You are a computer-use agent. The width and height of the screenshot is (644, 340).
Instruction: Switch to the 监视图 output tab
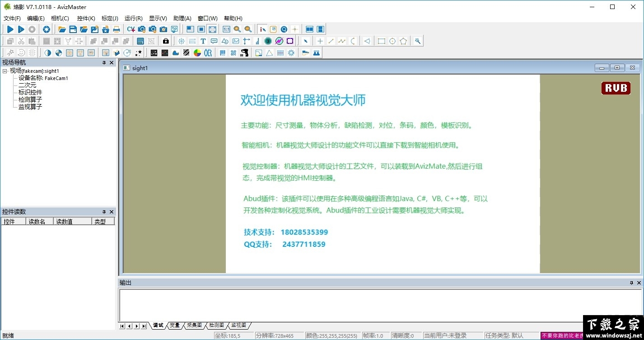238,326
